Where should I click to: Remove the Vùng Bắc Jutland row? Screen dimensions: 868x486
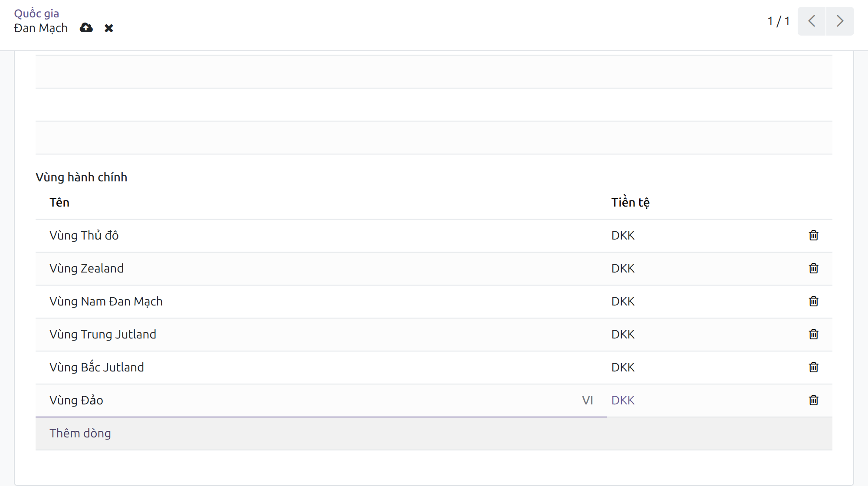[814, 367]
